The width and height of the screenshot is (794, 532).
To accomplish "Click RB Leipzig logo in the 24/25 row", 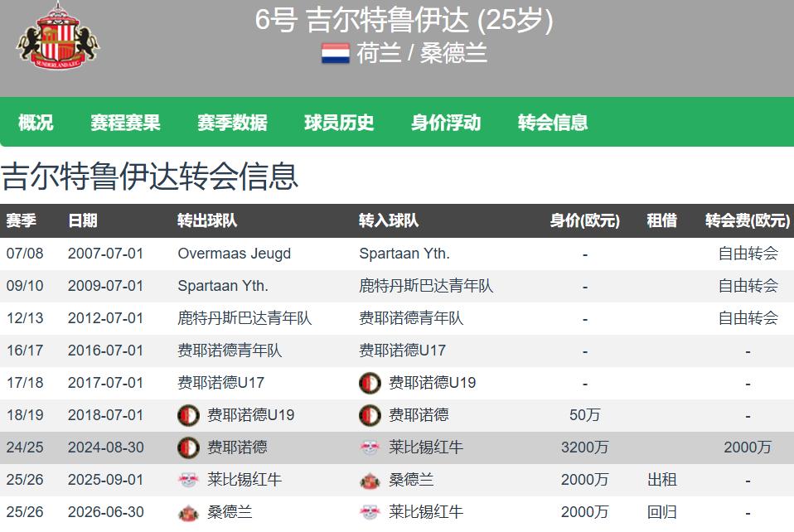I will click(x=370, y=447).
